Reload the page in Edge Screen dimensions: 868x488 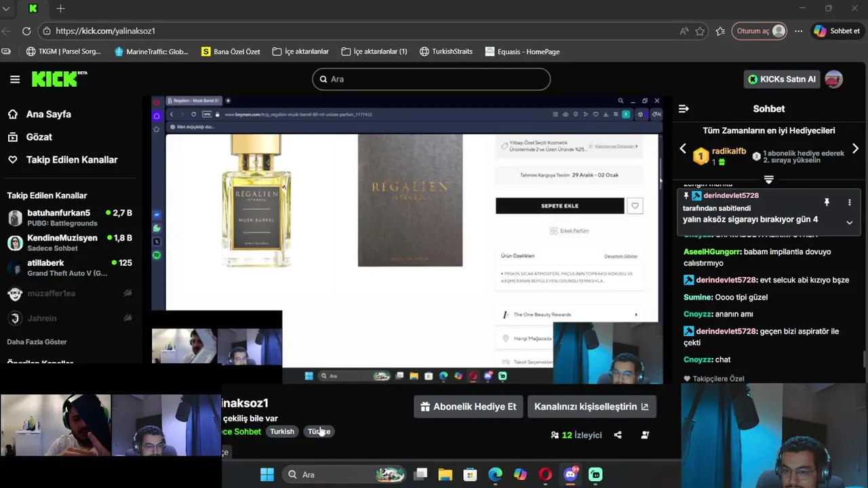click(x=26, y=31)
